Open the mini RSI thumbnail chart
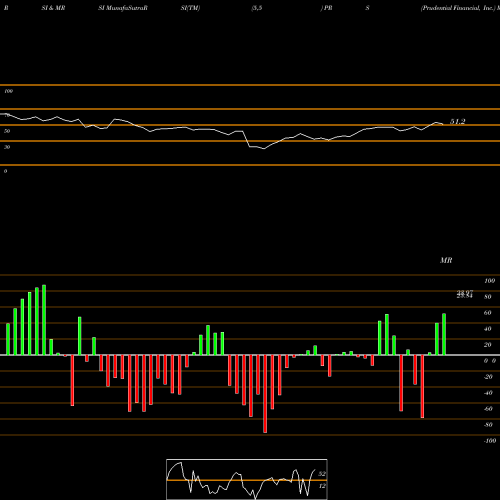The width and height of the screenshot is (500, 500). [x=247, y=479]
